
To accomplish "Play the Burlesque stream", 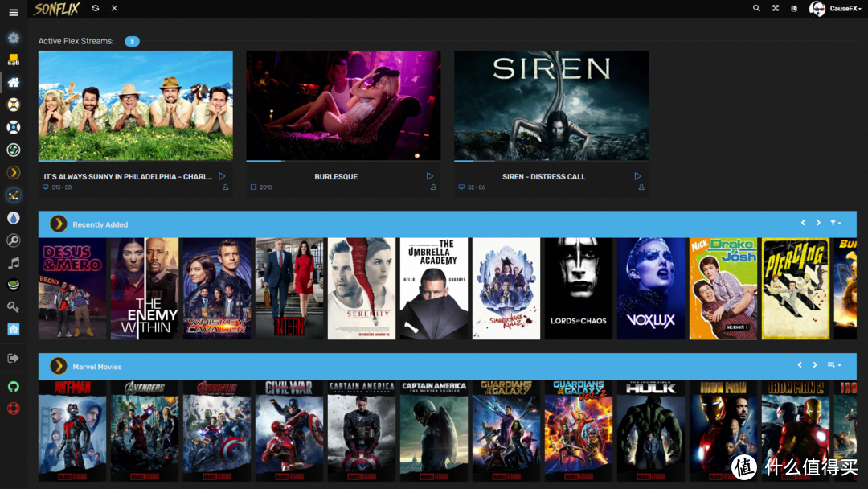I will coord(430,176).
